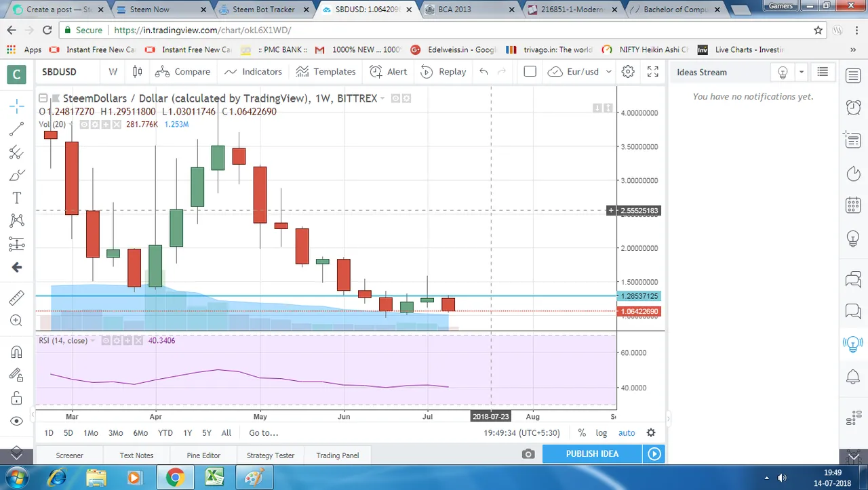Open the alerts clock panel

click(853, 107)
